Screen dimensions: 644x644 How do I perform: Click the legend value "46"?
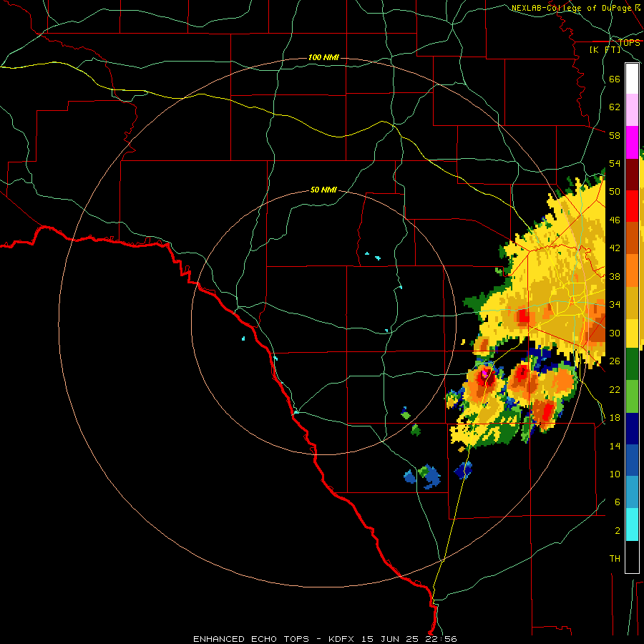pyautogui.click(x=615, y=220)
